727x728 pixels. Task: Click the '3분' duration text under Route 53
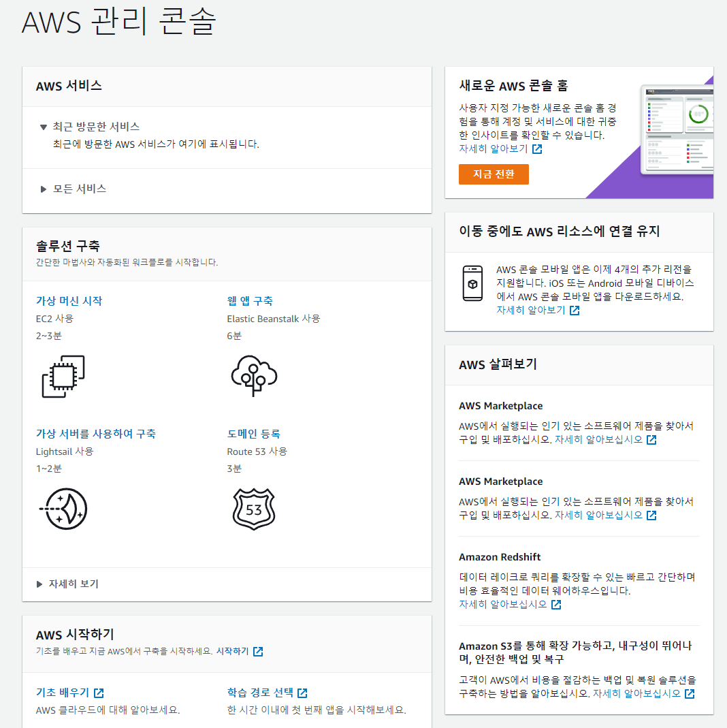coord(234,469)
